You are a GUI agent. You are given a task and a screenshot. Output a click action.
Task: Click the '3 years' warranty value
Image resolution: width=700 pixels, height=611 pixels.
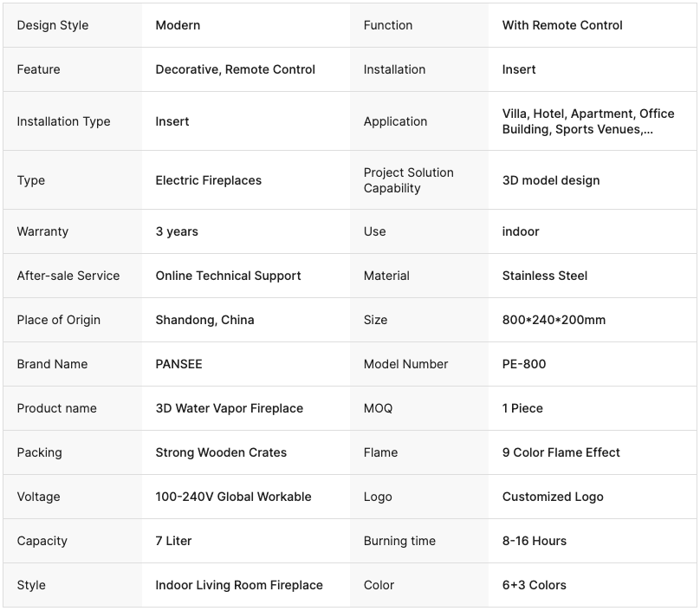coord(177,231)
